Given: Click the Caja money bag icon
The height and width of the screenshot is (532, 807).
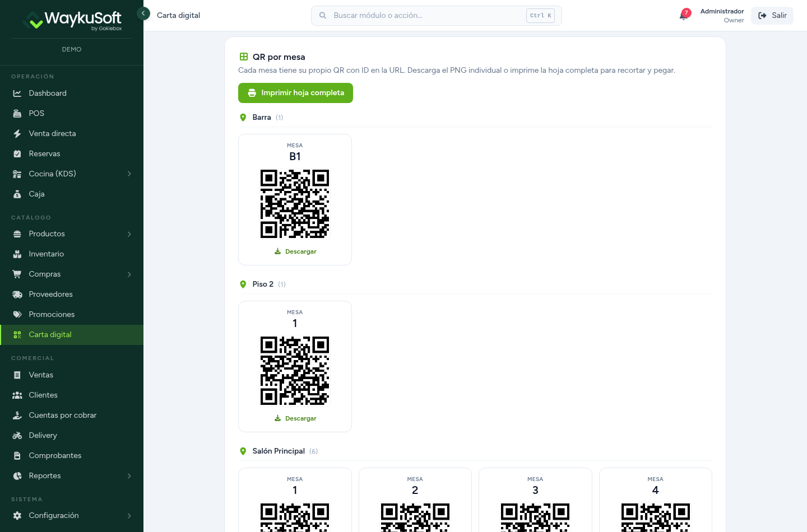Looking at the screenshot, I should [x=17, y=194].
